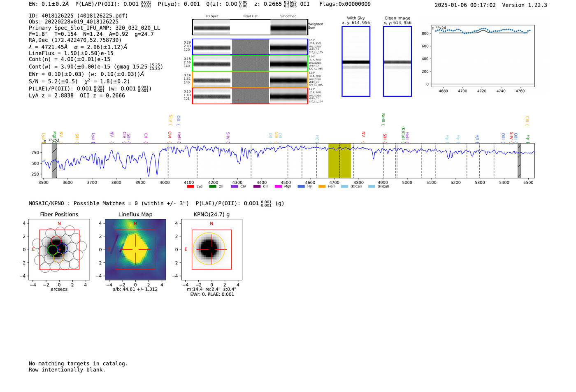Click the green OII legend swatch

[x=212, y=187]
